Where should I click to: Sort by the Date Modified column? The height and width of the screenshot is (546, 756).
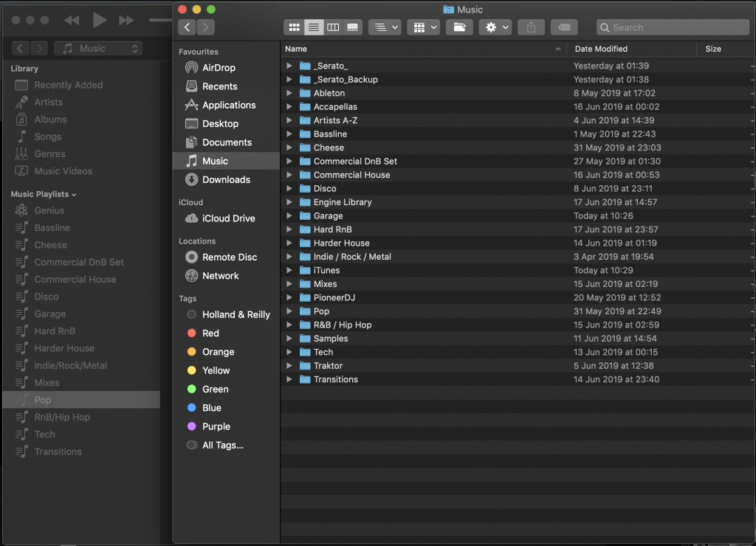pos(602,49)
